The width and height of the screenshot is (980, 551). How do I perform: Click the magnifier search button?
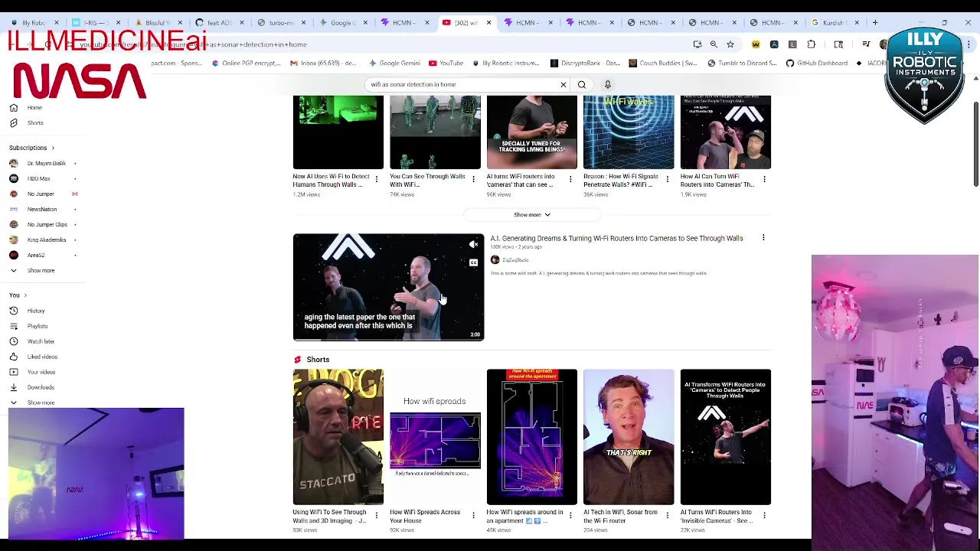pyautogui.click(x=582, y=84)
